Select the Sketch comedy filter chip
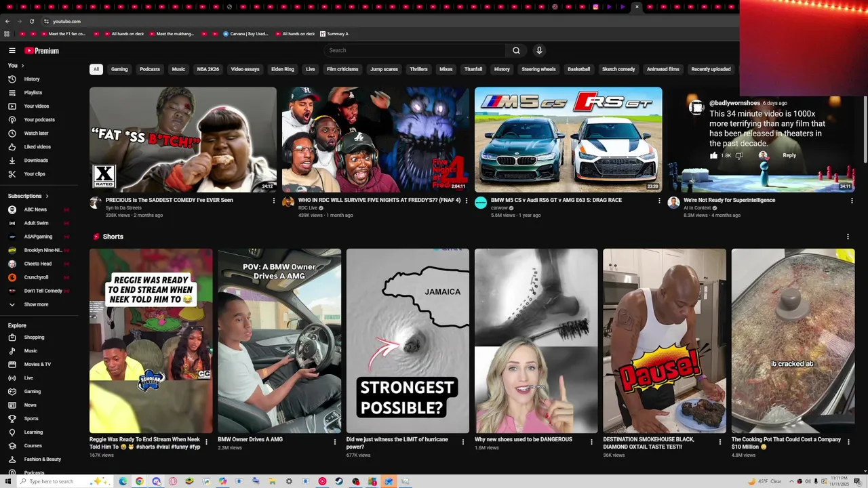The image size is (868, 488). [x=618, y=69]
